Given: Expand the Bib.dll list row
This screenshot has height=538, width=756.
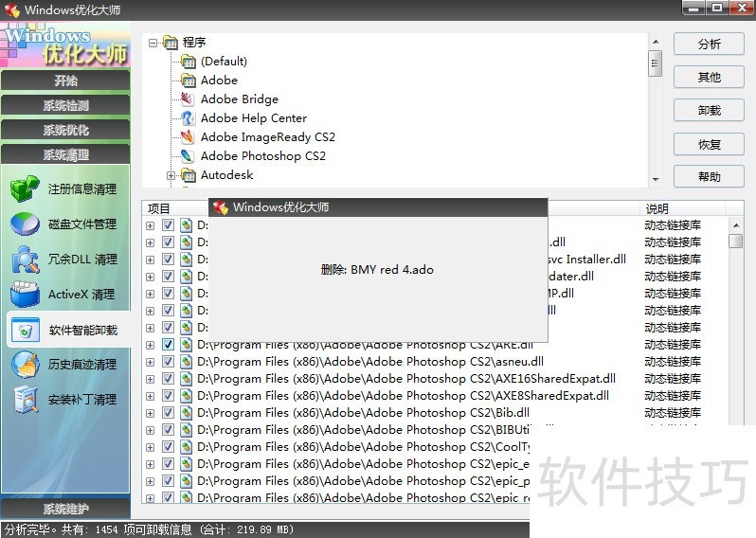Looking at the screenshot, I should click(150, 414).
